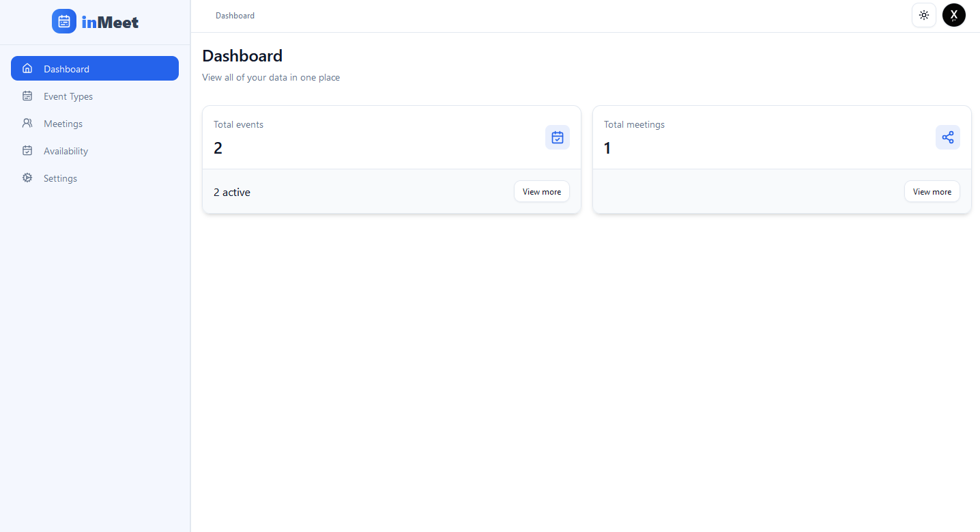The image size is (980, 532).
Task: Click the calendar icon beside Event Types
Action: tap(27, 96)
